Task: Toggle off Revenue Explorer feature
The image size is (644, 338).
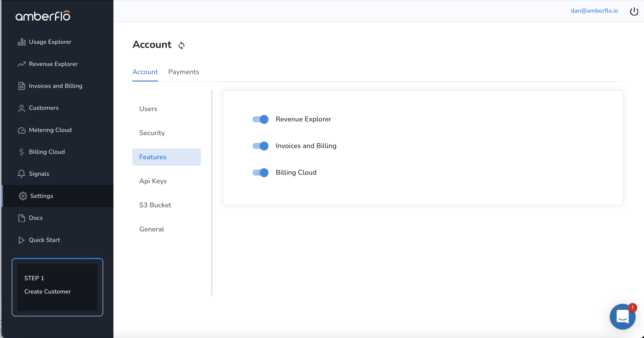Action: (x=260, y=119)
